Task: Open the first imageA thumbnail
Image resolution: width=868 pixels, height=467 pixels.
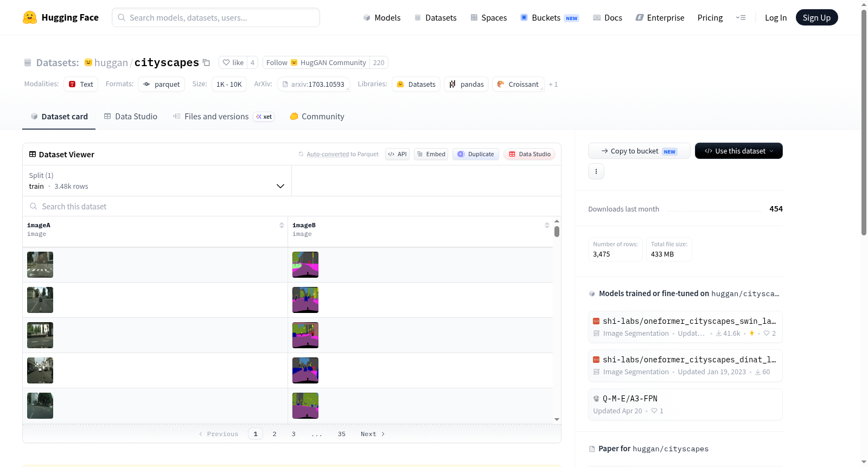Action: tap(40, 265)
